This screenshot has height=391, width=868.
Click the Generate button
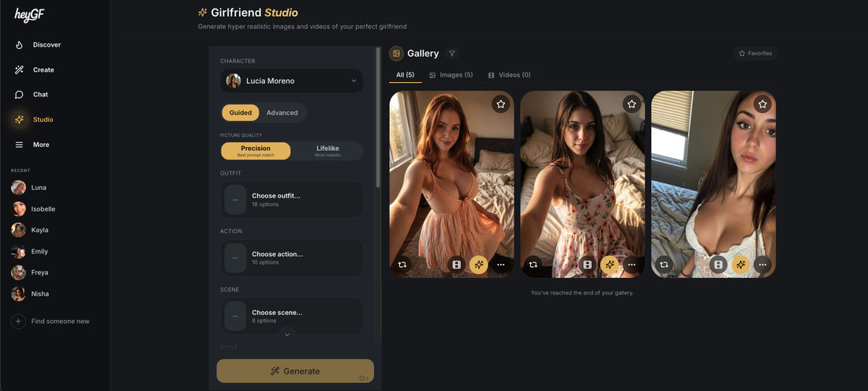click(295, 371)
